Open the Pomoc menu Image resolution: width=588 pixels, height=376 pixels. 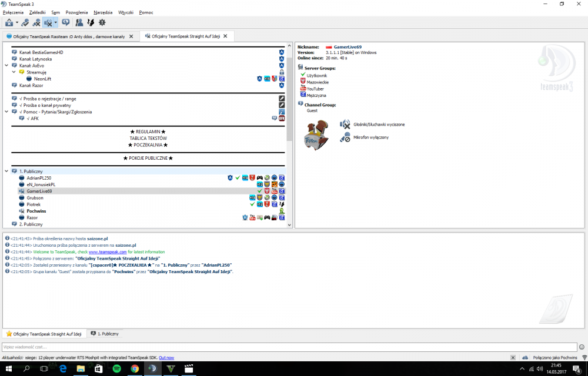point(146,12)
